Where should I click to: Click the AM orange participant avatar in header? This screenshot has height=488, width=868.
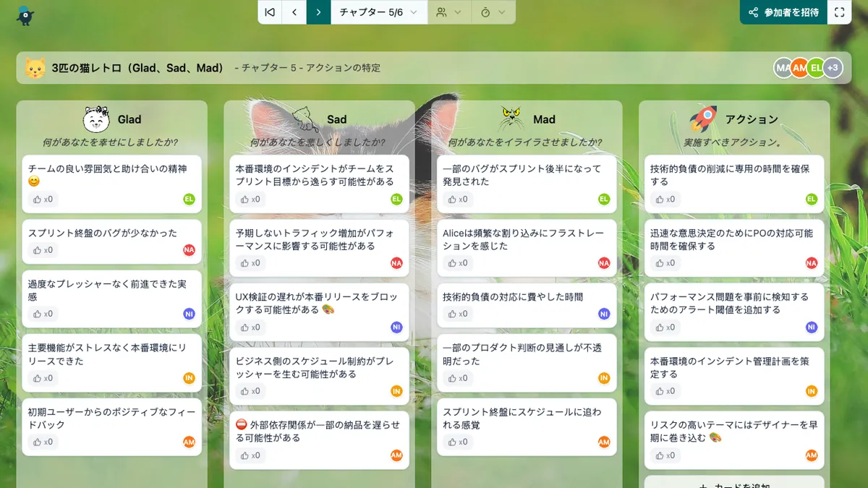[799, 68]
